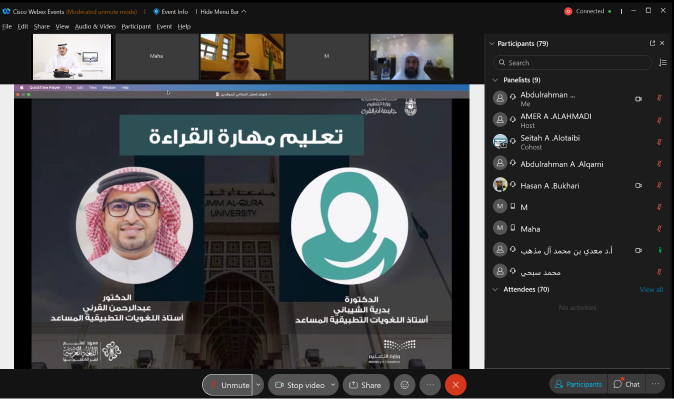Viewport: 674px width, 399px height.
Task: Click the Unmute microphone button
Action: click(228, 385)
